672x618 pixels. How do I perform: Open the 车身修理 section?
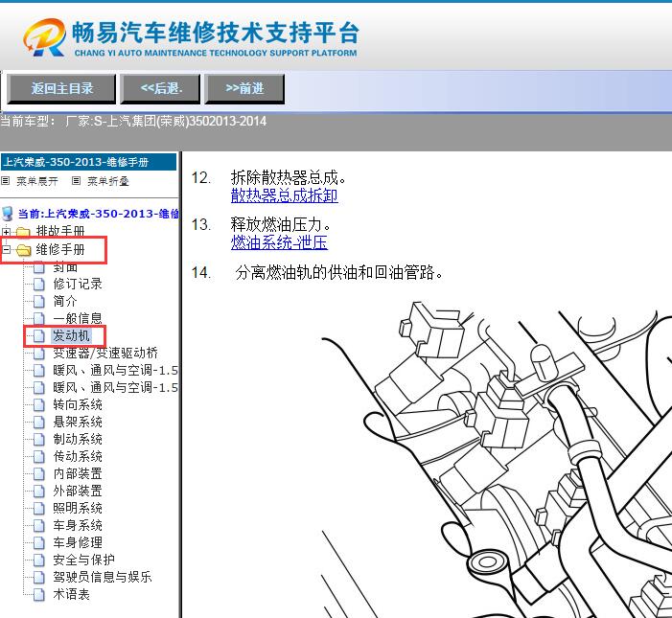click(78, 542)
